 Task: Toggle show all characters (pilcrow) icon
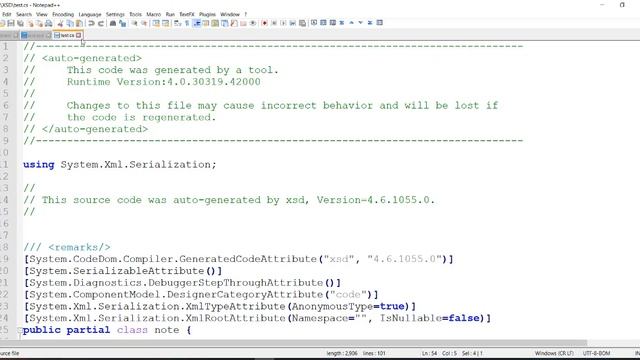point(187,23)
